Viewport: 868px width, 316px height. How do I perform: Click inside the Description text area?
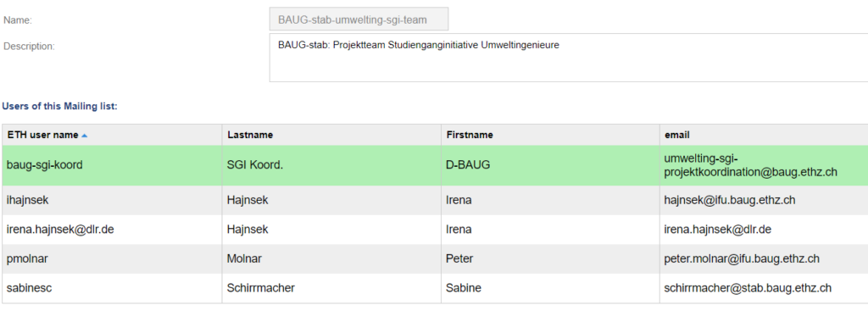(569, 58)
